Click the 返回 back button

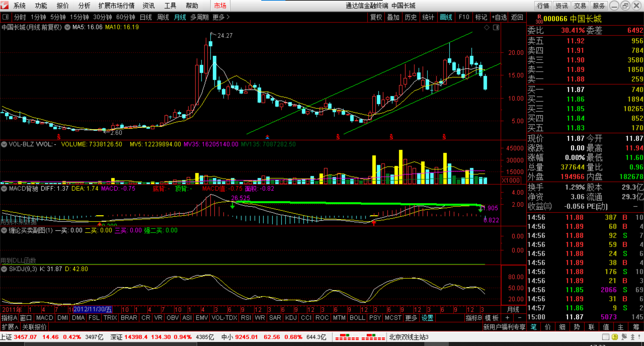coord(517,17)
